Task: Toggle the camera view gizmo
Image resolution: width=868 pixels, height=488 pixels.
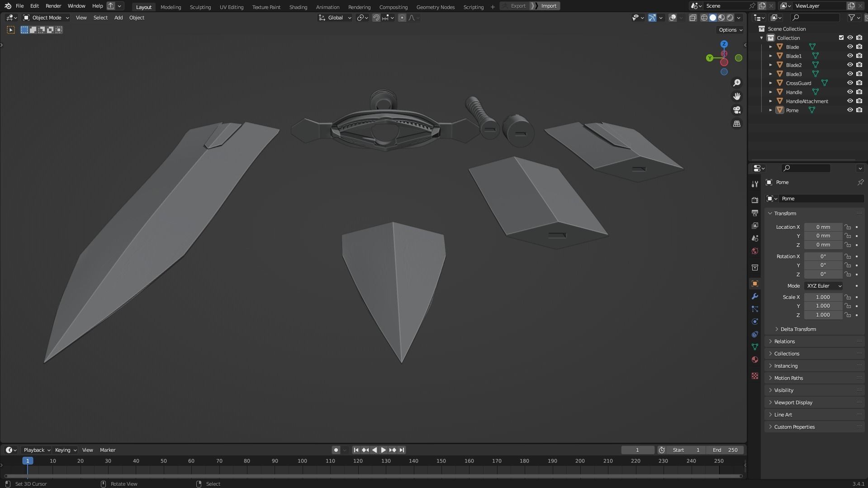Action: 737,110
